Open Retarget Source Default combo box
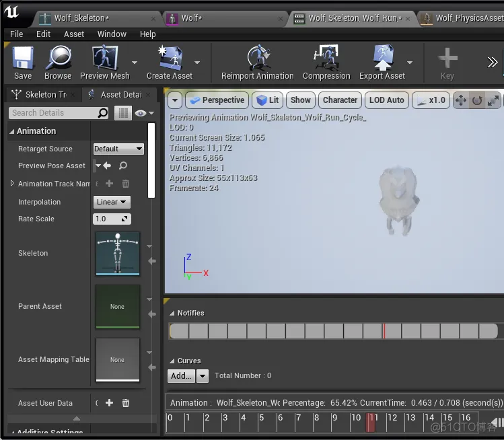 [118, 149]
